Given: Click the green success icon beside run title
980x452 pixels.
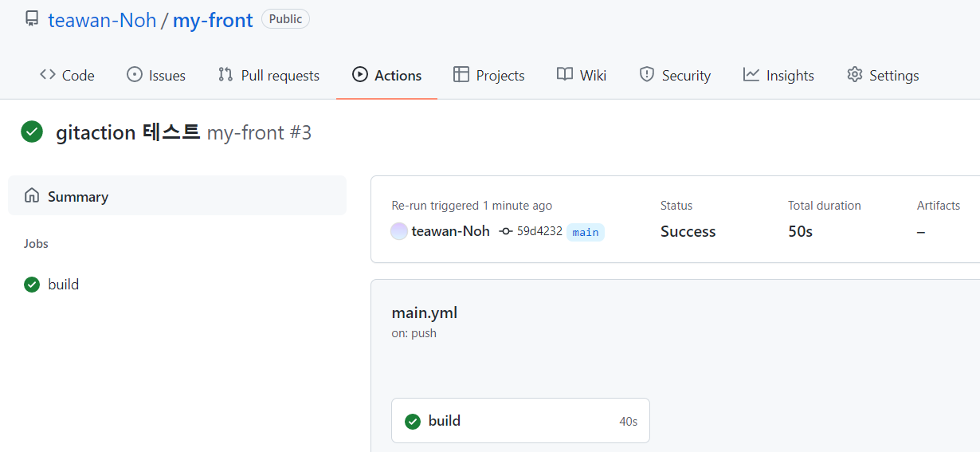Looking at the screenshot, I should (x=32, y=132).
